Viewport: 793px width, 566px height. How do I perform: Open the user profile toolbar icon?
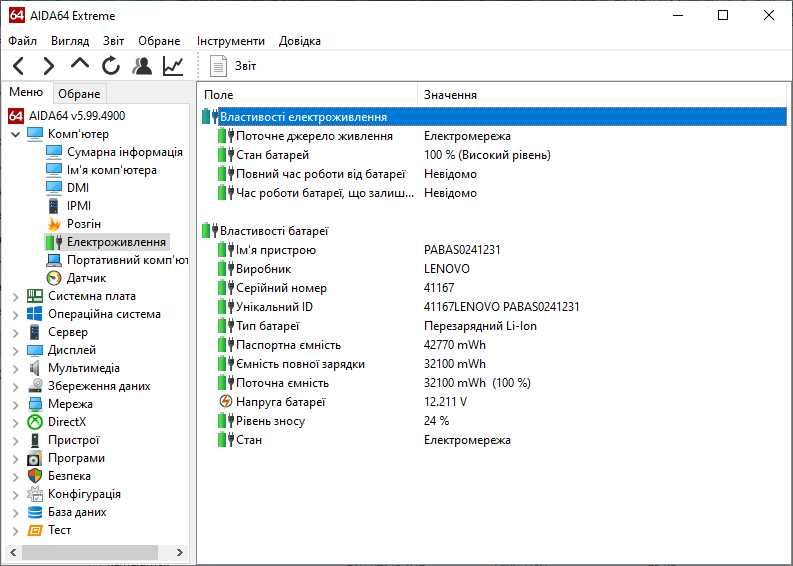click(142, 66)
